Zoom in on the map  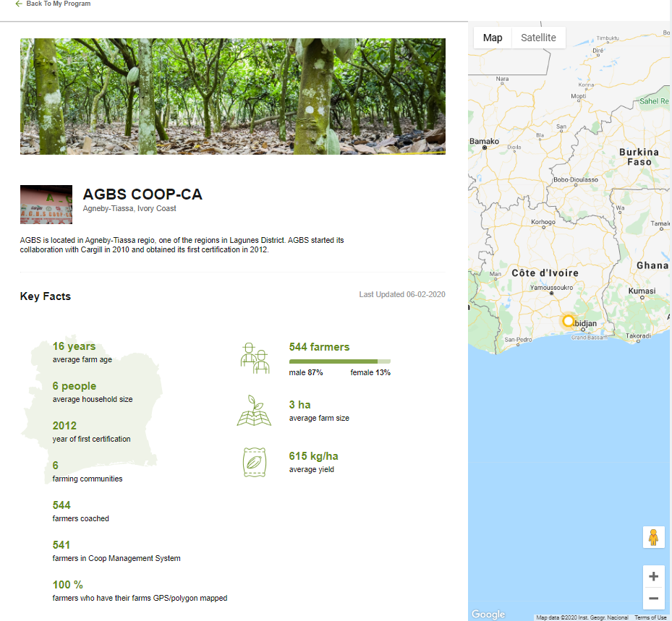[653, 576]
